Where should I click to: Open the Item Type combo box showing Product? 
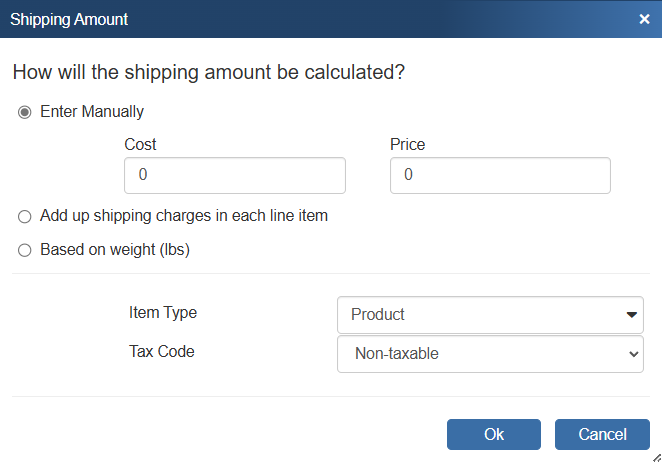coord(480,314)
